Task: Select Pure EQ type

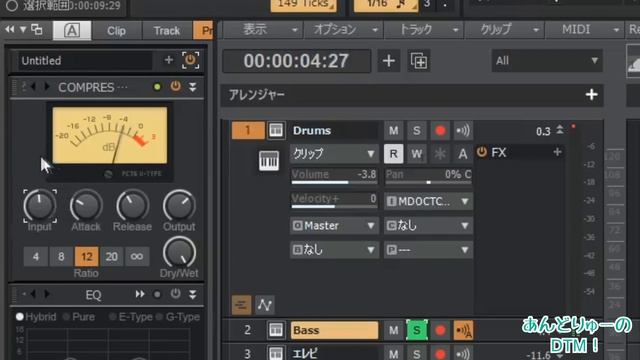Action: pos(79,317)
